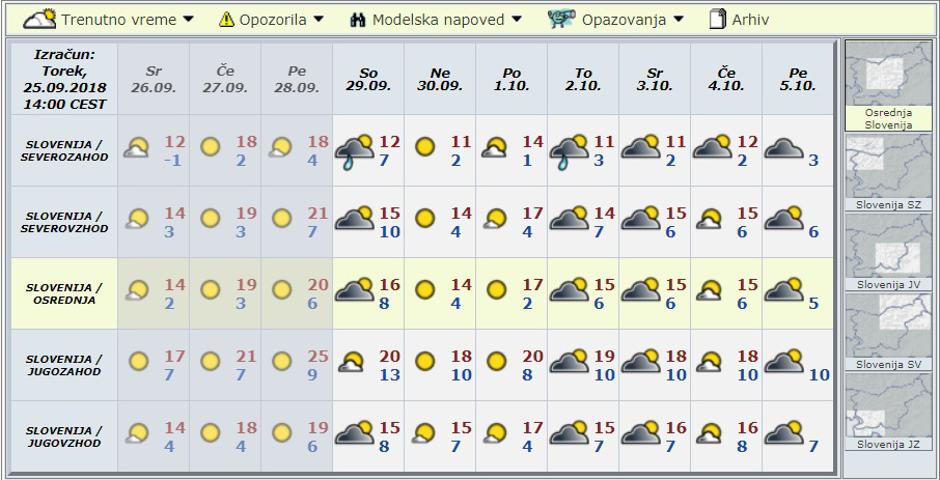
Task: Expand the Opozorila dropdown arrow
Action: pyautogui.click(x=319, y=19)
